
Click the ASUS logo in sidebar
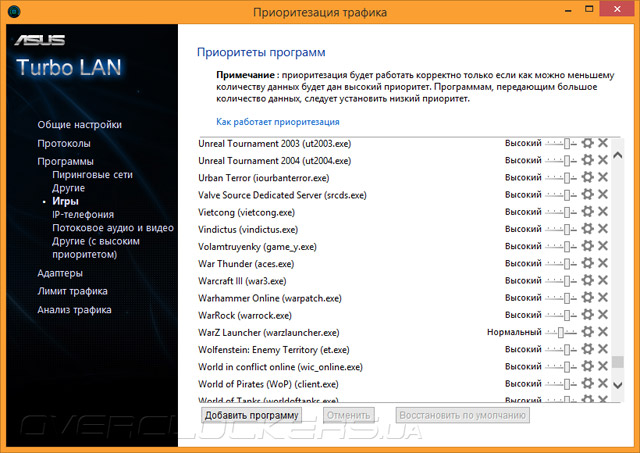click(x=40, y=40)
